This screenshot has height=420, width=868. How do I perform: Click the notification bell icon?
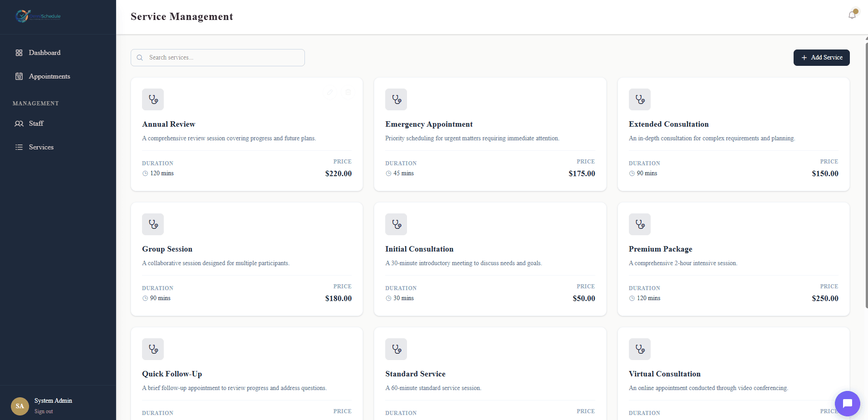[852, 15]
